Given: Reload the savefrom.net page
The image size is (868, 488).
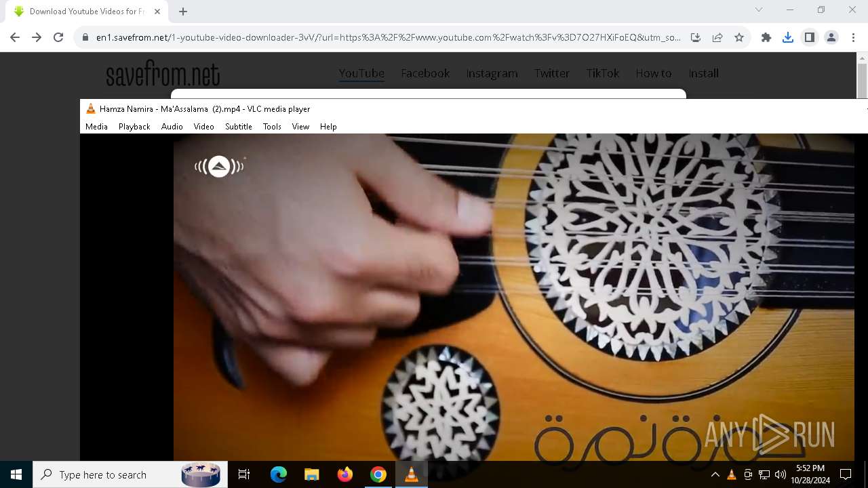Looking at the screenshot, I should [58, 37].
